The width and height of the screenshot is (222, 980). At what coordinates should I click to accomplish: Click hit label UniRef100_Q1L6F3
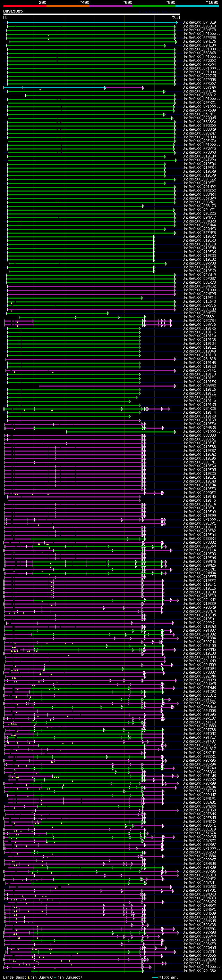(199, 301)
